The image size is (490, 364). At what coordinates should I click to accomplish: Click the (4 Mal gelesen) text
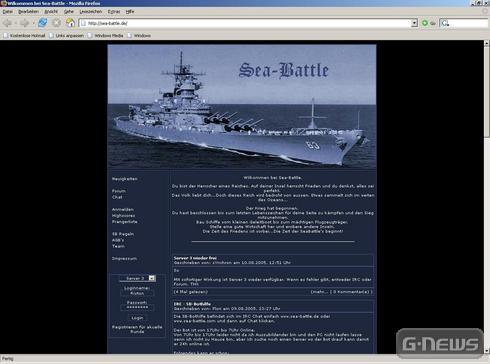coord(191,292)
